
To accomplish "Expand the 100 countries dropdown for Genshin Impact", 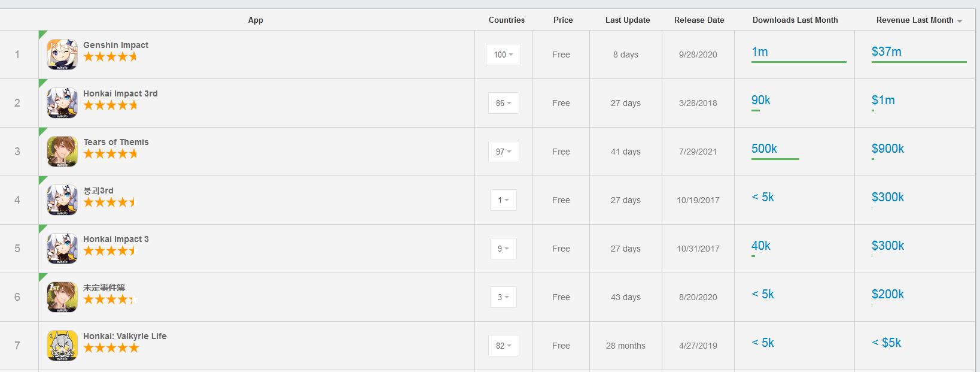I will pyautogui.click(x=503, y=55).
